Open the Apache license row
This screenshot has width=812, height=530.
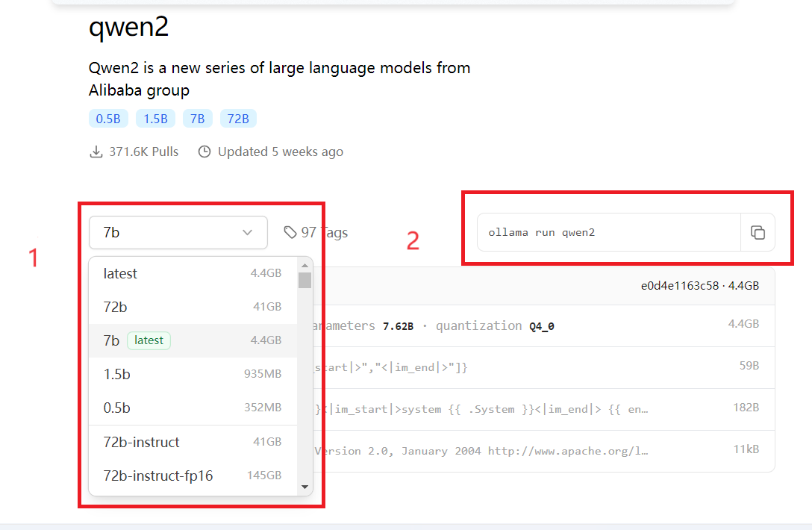(x=544, y=451)
